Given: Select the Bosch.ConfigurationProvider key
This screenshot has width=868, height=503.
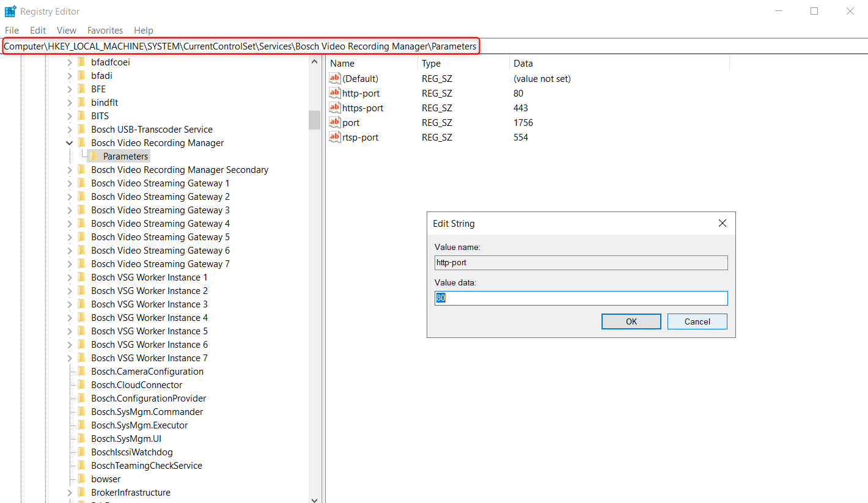Looking at the screenshot, I should click(149, 398).
